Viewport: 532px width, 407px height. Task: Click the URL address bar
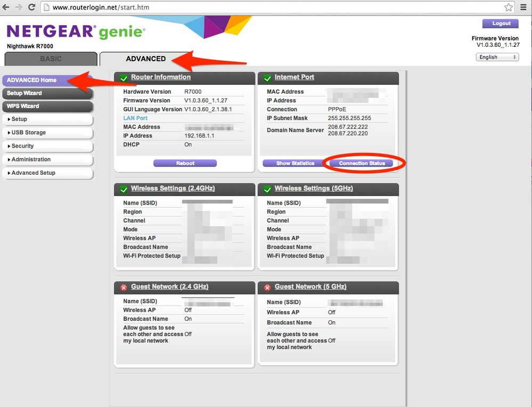coord(266,7)
